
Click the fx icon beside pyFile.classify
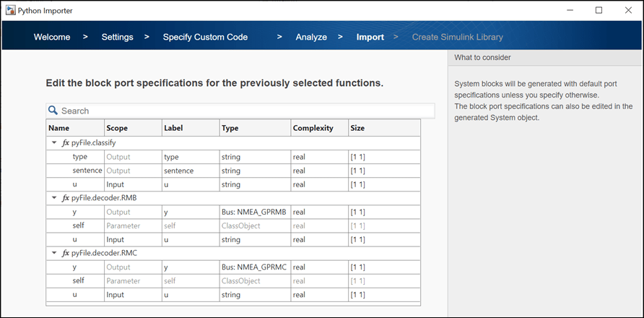66,143
